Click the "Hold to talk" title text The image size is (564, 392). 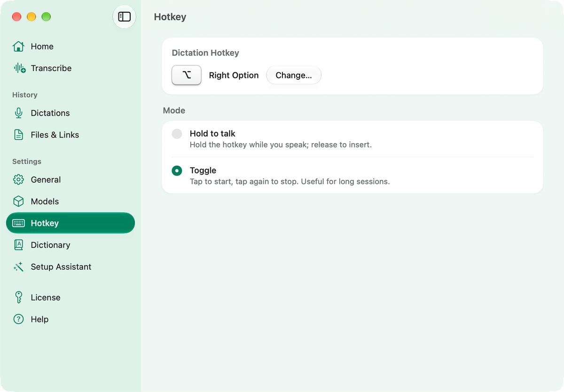tap(212, 134)
